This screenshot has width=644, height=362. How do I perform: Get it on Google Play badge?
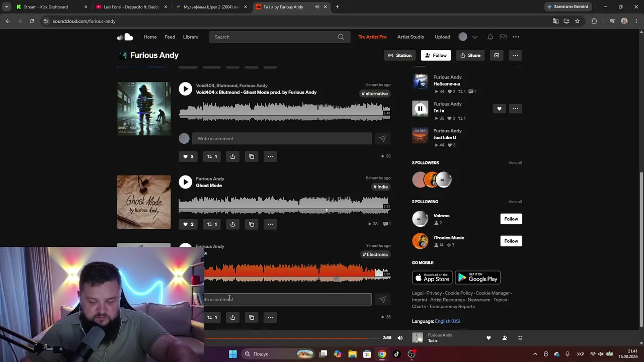click(x=477, y=278)
